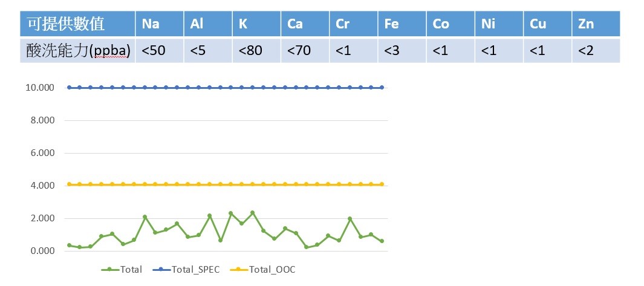Select the Fe header cell

[402, 24]
